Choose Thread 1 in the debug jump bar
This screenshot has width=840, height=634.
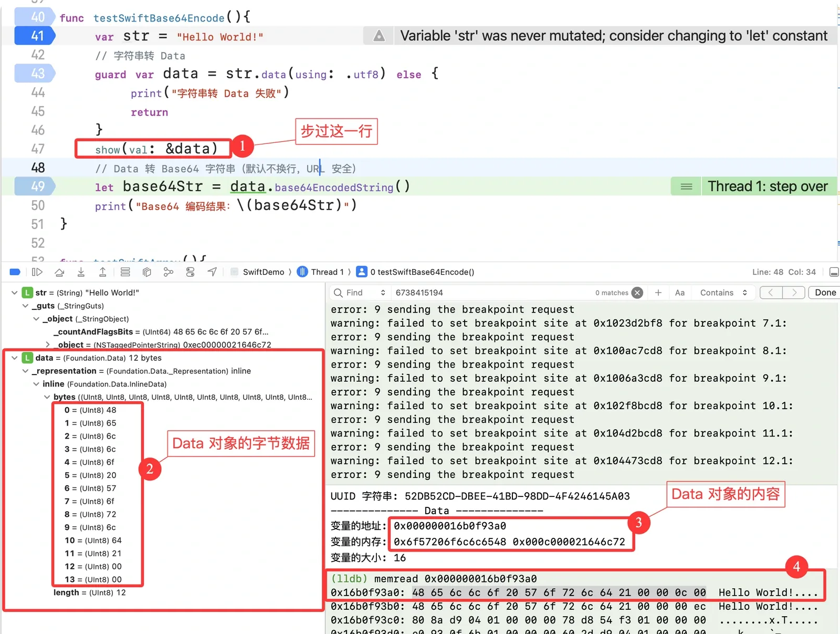click(321, 272)
